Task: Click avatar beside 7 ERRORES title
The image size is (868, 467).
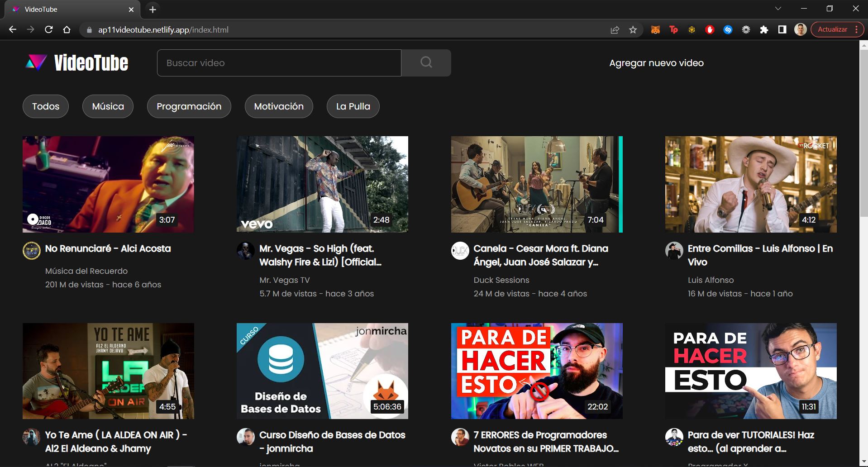Action: pyautogui.click(x=460, y=437)
